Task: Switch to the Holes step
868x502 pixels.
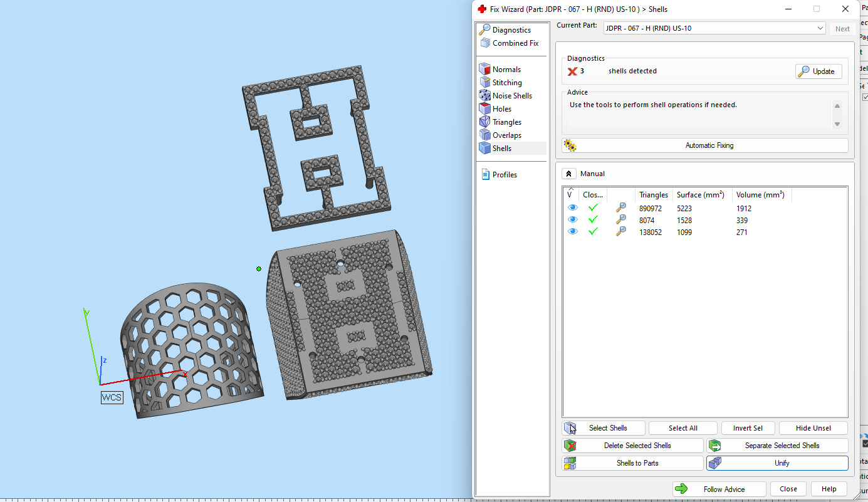Action: pos(496,109)
